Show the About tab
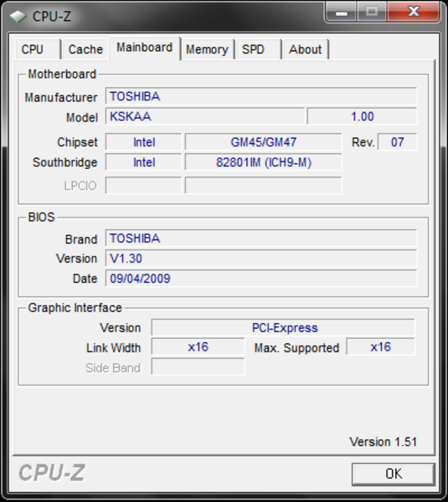This screenshot has width=448, height=502. click(x=306, y=49)
